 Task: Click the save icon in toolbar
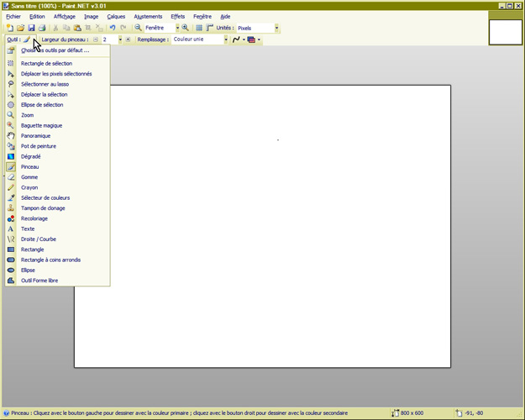click(x=31, y=28)
